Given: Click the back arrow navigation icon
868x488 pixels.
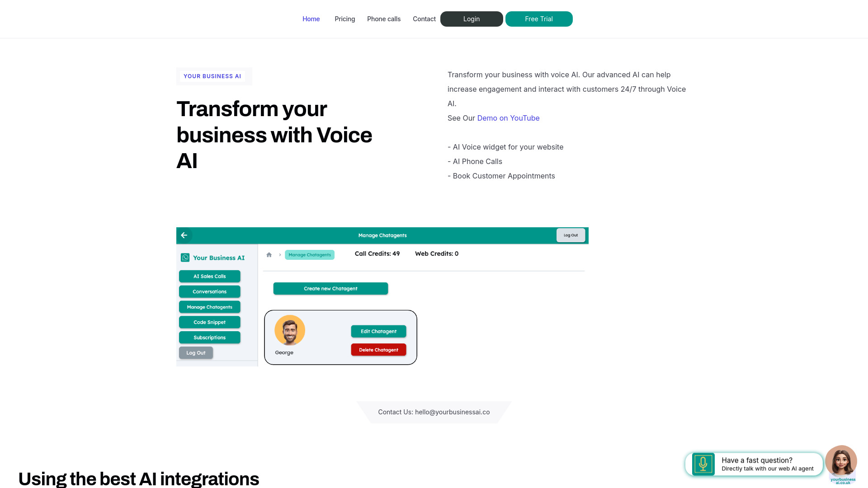Looking at the screenshot, I should [184, 235].
